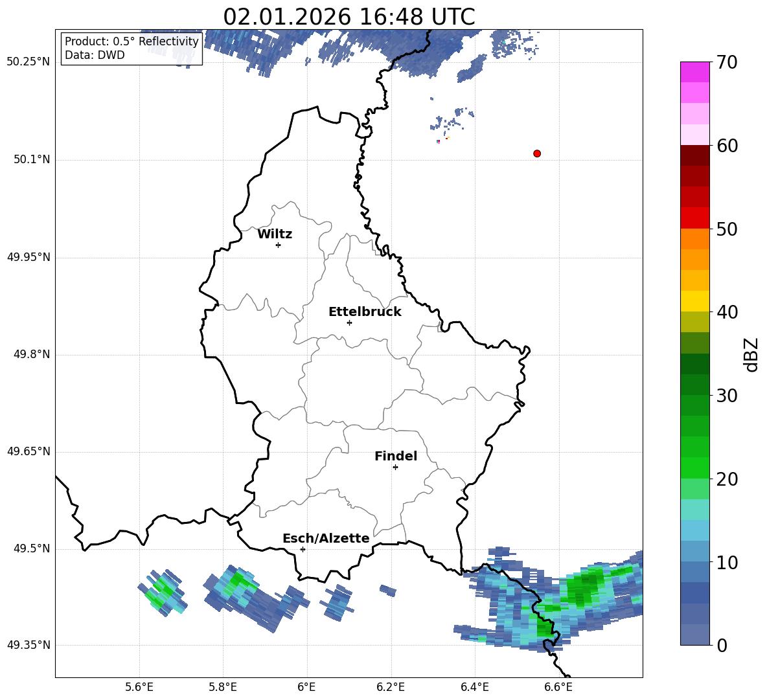Click the 50.1°N latitude label
Screen dimensions: 767x700
pos(31,159)
